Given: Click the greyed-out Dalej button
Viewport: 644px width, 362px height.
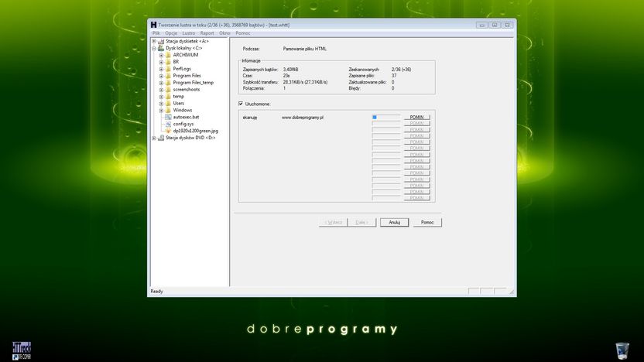Looking at the screenshot, I should tap(361, 223).
